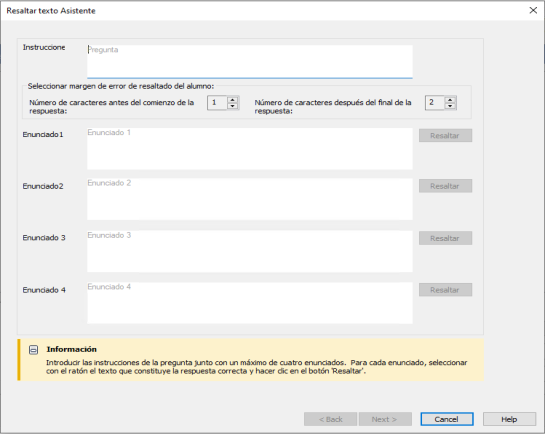
Task: Go to the Next wizard page
Action: (385, 419)
